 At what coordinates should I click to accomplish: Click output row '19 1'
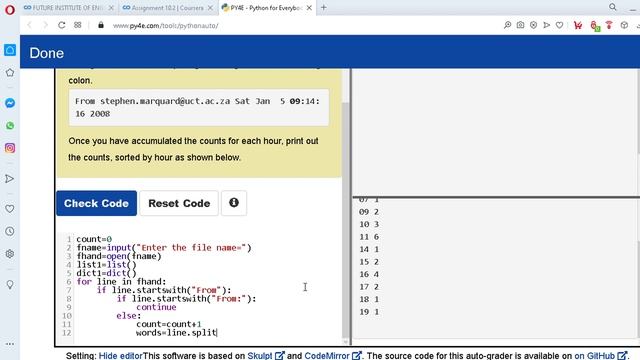pyautogui.click(x=369, y=312)
